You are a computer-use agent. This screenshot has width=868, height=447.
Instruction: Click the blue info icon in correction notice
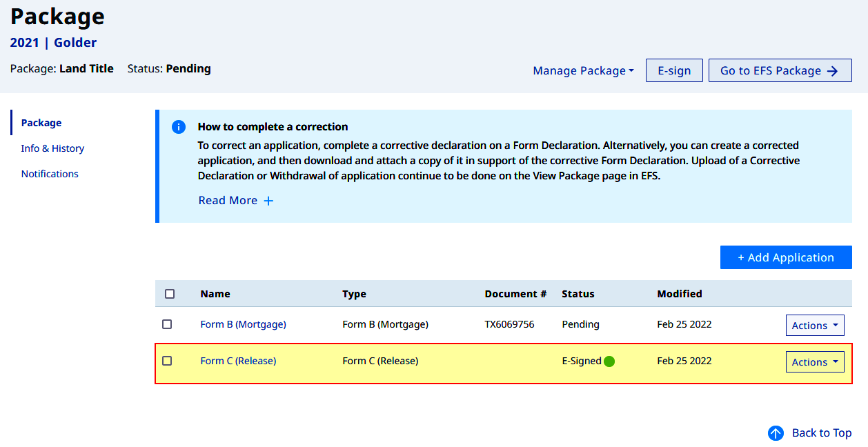179,127
